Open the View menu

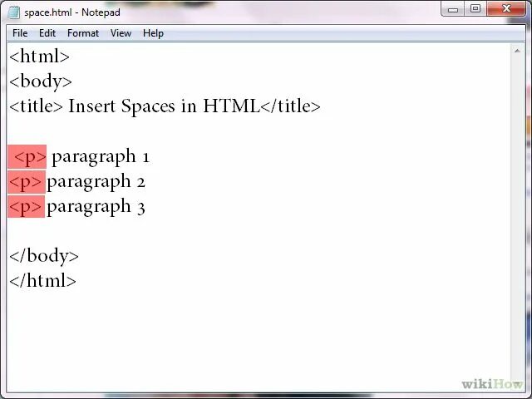121,33
